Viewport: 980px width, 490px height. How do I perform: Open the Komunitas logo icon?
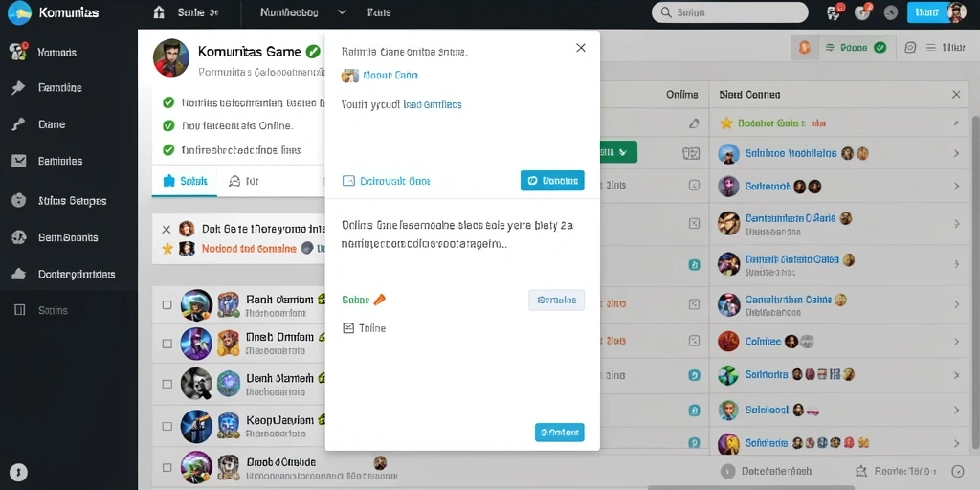tap(19, 12)
